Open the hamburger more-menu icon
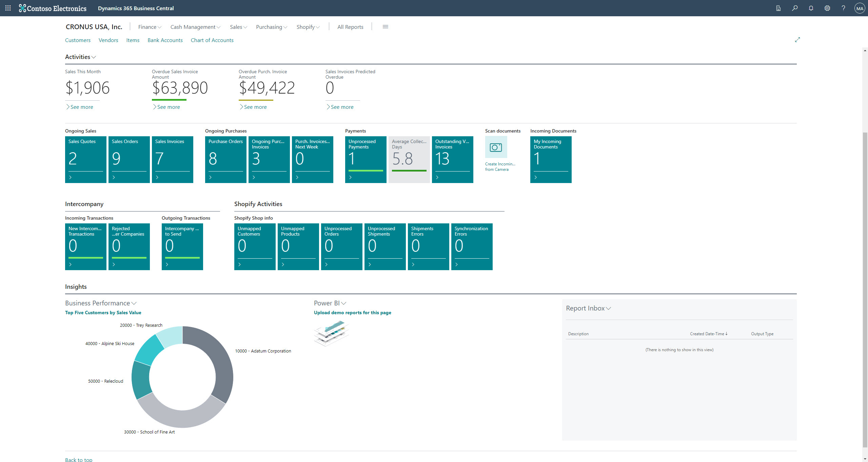 (x=386, y=27)
